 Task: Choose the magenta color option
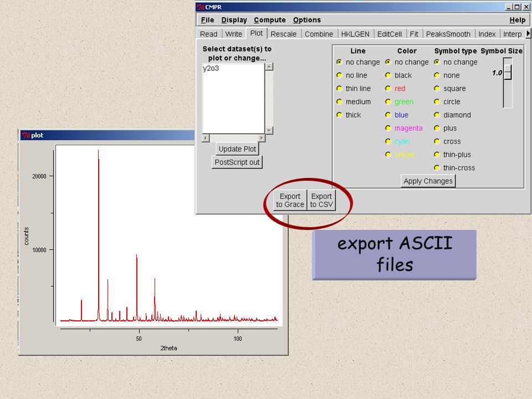[388, 128]
